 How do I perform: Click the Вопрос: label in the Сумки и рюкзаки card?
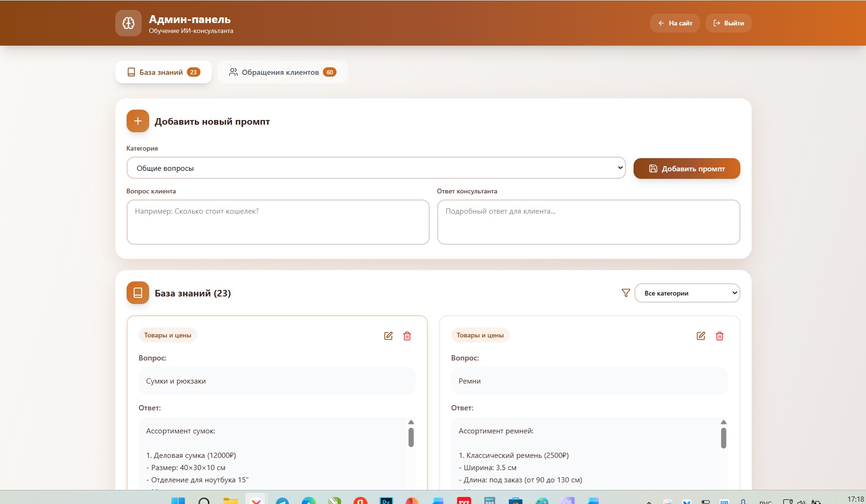(x=152, y=358)
